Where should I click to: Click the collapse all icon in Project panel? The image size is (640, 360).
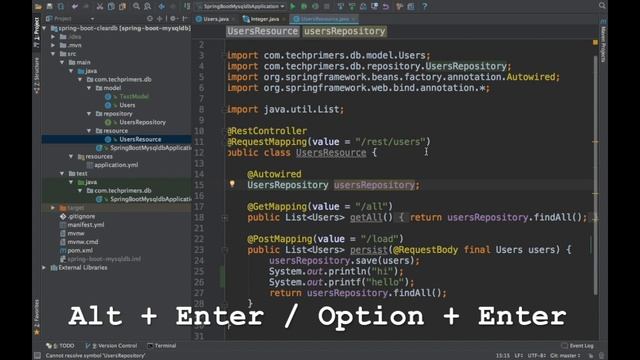point(159,19)
